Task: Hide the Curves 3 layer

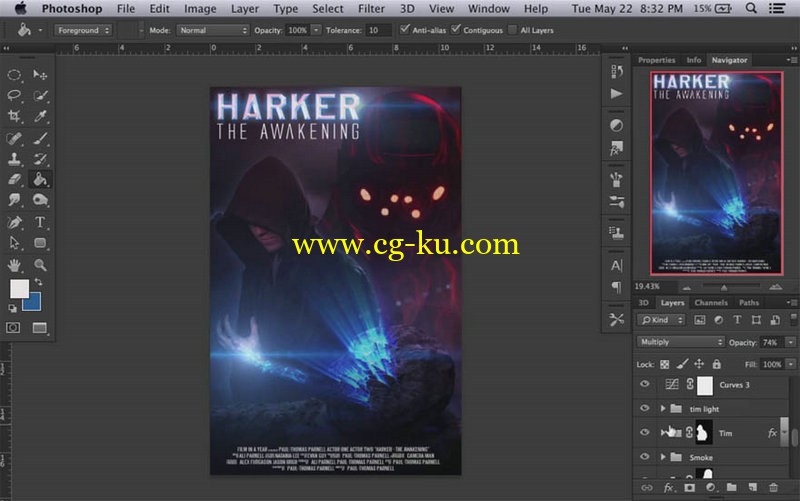Action: [644, 384]
